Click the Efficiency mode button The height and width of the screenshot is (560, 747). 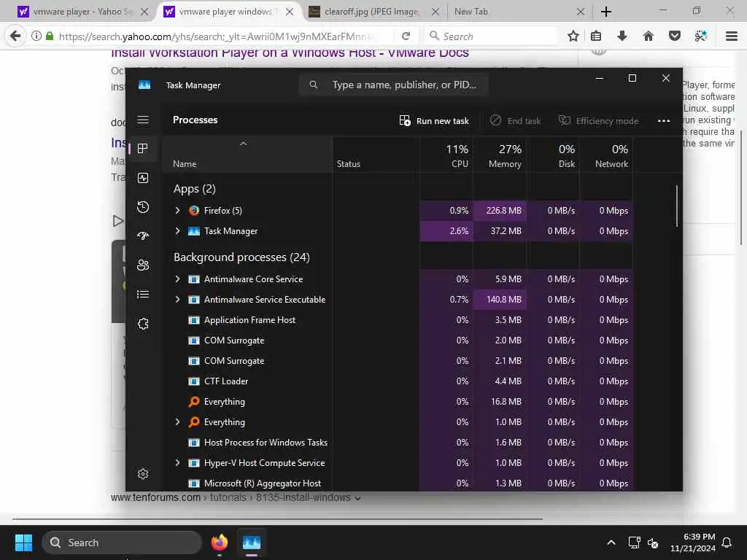(x=598, y=121)
